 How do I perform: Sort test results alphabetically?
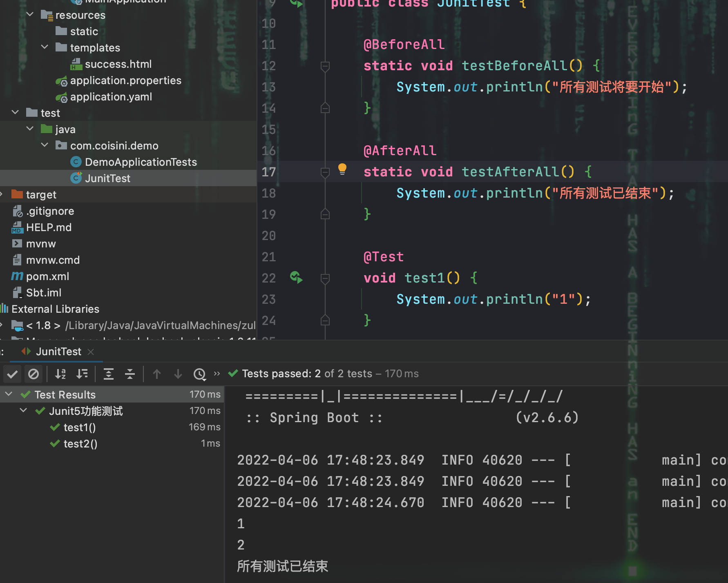pyautogui.click(x=60, y=374)
